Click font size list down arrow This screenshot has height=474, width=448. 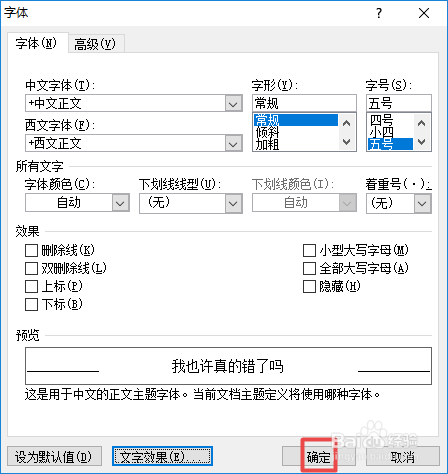[422, 142]
